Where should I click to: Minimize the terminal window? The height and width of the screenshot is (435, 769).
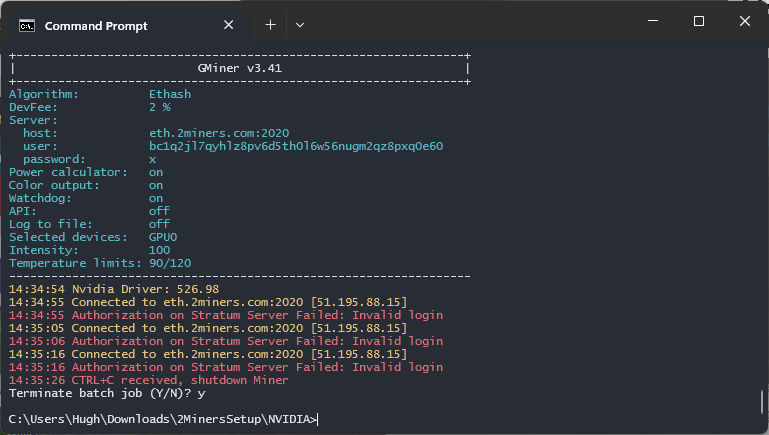pos(653,21)
